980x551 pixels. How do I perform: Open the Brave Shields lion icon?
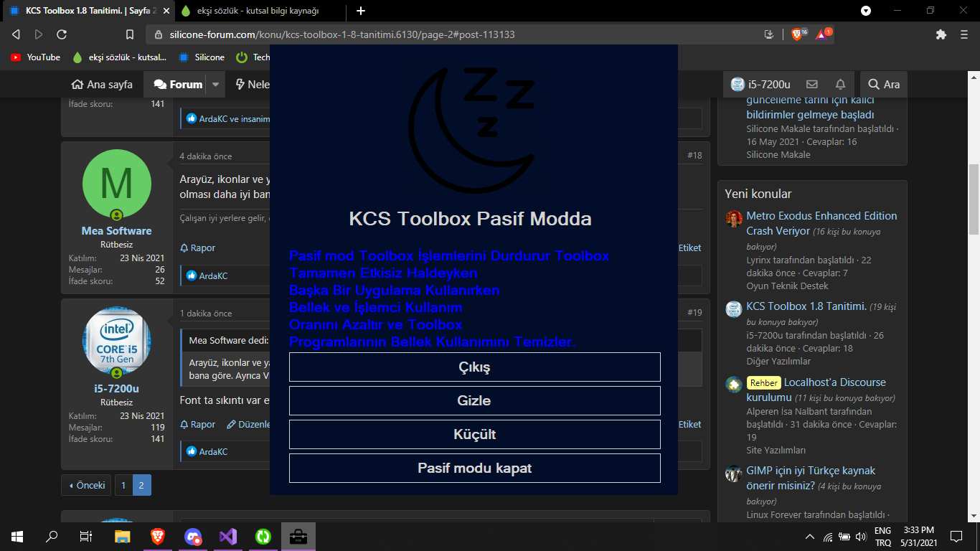click(x=798, y=34)
